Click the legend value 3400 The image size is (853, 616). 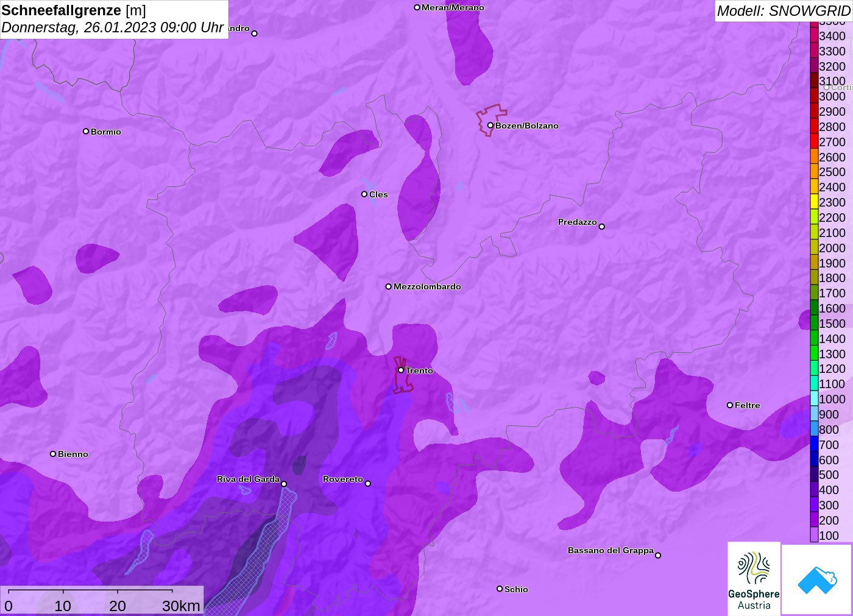(832, 36)
